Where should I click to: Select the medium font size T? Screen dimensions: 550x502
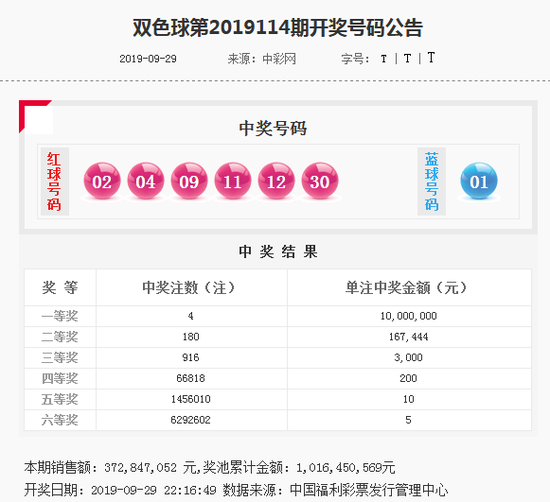(407, 58)
